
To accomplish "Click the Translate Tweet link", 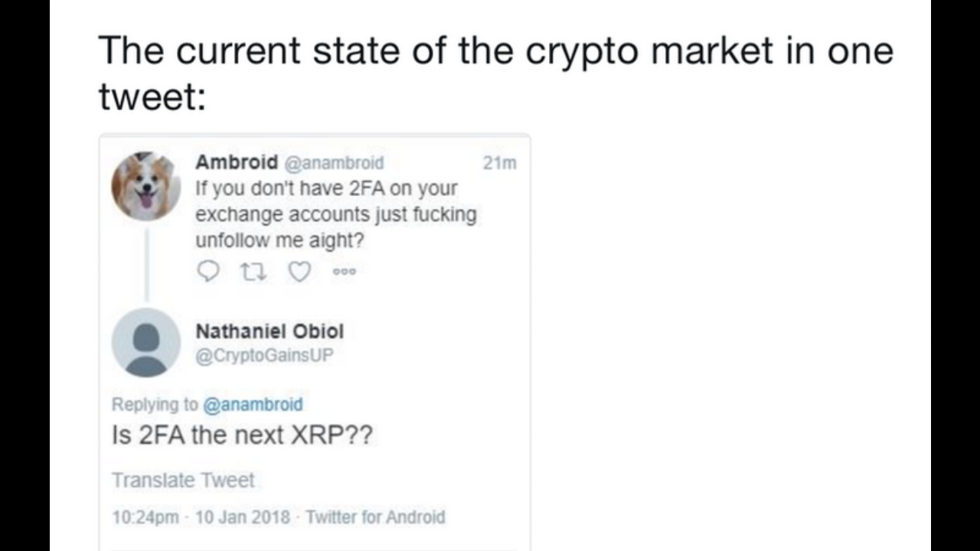I will pos(182,481).
